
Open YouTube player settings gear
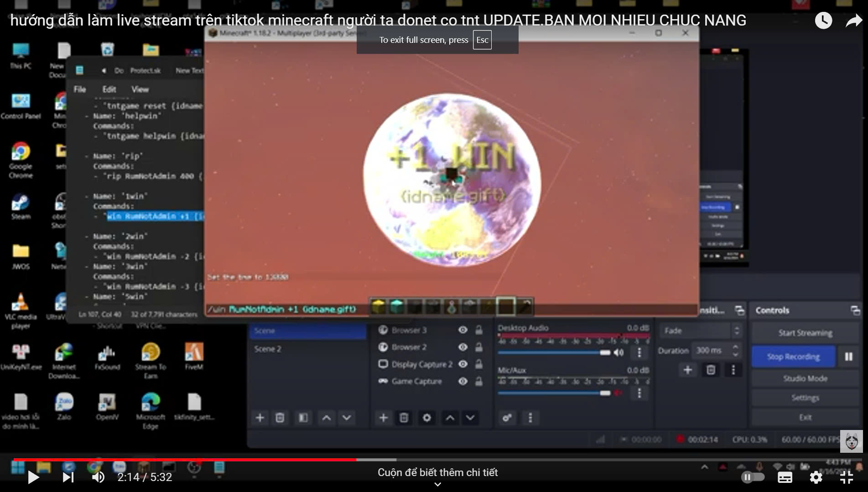point(816,477)
